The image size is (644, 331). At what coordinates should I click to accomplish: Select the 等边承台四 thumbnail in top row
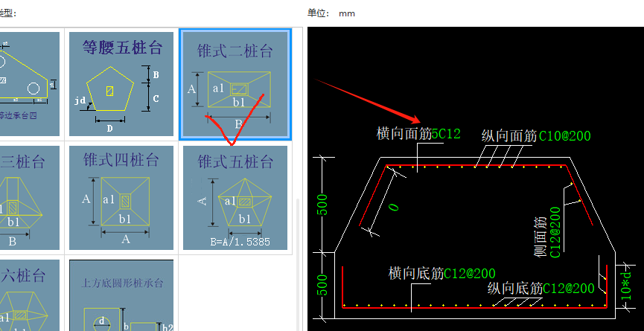30,84
